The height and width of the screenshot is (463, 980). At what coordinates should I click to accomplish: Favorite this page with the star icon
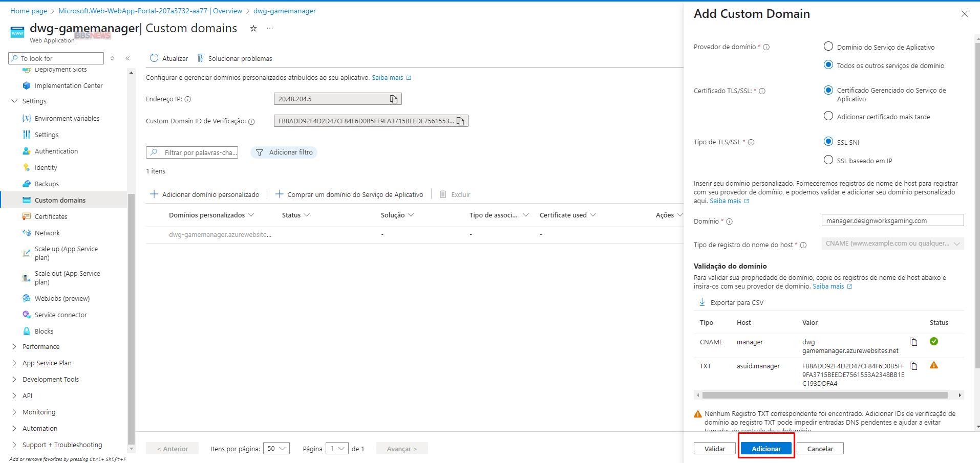pyautogui.click(x=253, y=29)
